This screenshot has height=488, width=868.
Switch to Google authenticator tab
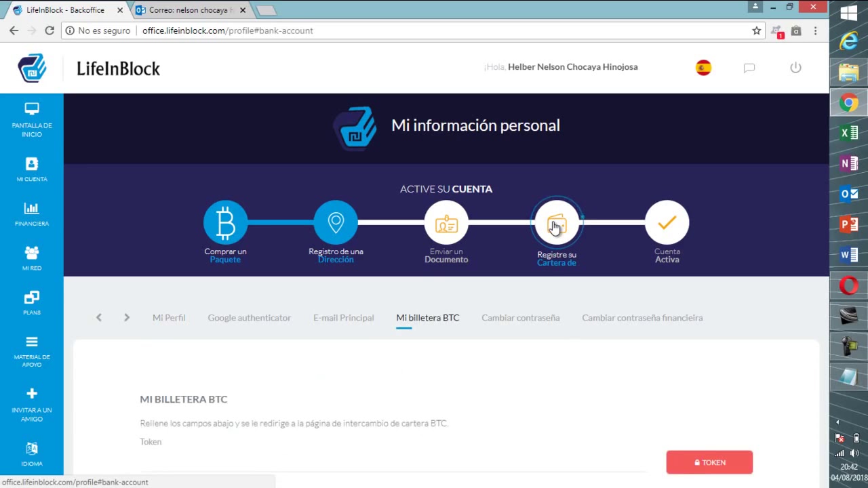[249, 317]
